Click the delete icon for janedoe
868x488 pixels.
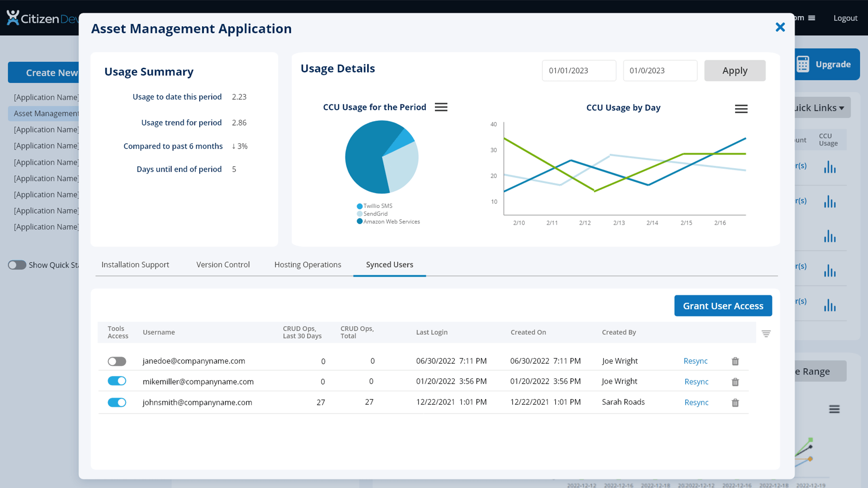point(735,361)
